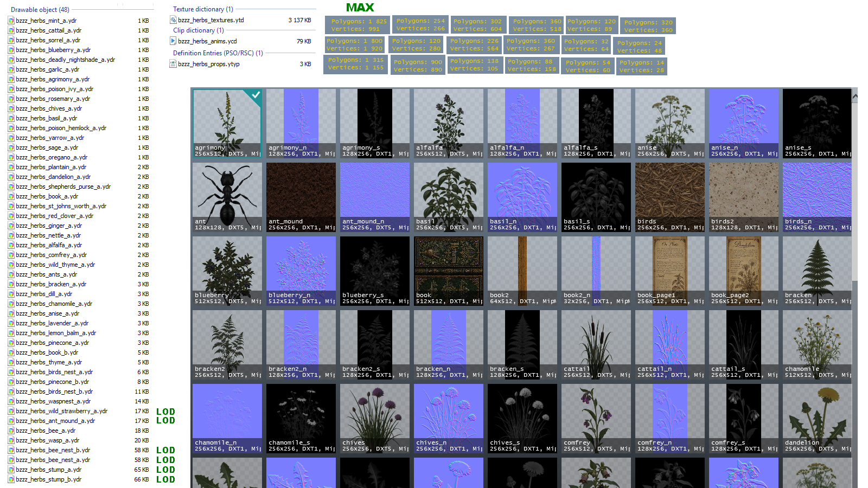The height and width of the screenshot is (488, 868).
Task: Click the bzzz_herbs_wasp_a.ydr file icon
Action: click(11, 440)
